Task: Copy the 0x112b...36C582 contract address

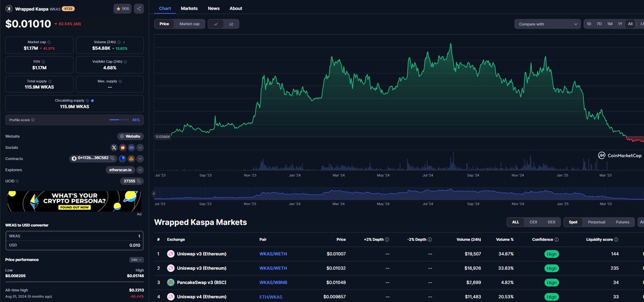Action: pos(113,159)
